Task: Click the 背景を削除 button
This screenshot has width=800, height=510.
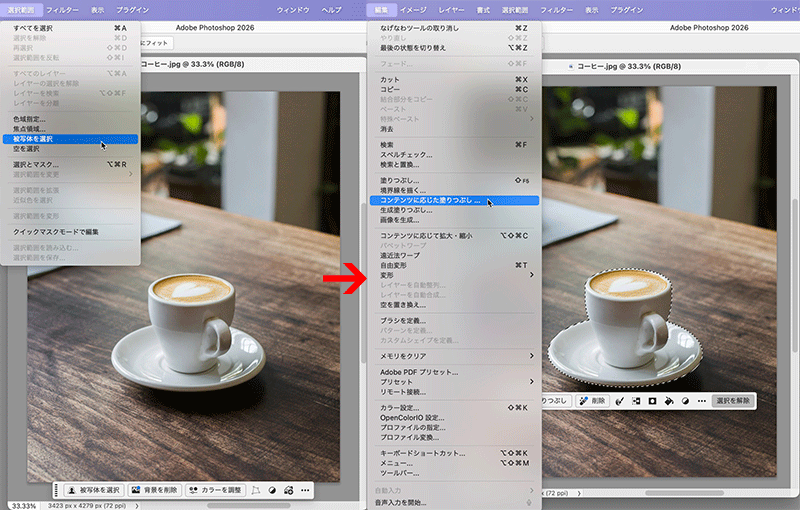Action: click(x=155, y=490)
